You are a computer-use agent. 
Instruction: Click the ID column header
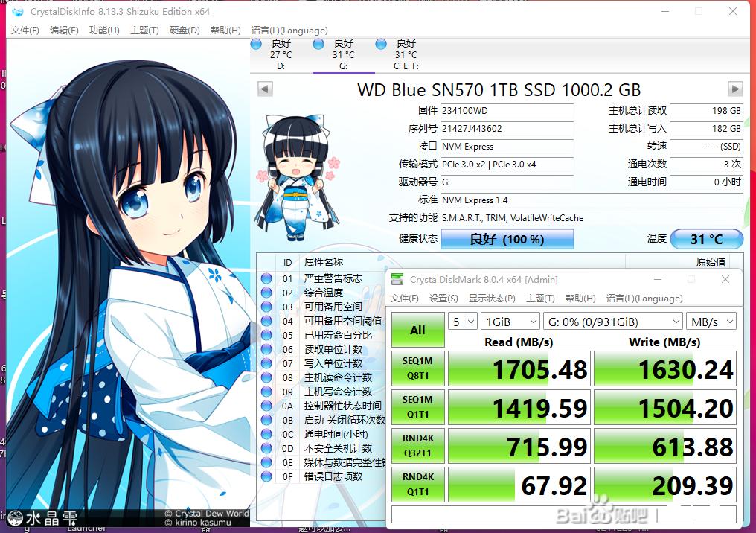tap(287, 262)
